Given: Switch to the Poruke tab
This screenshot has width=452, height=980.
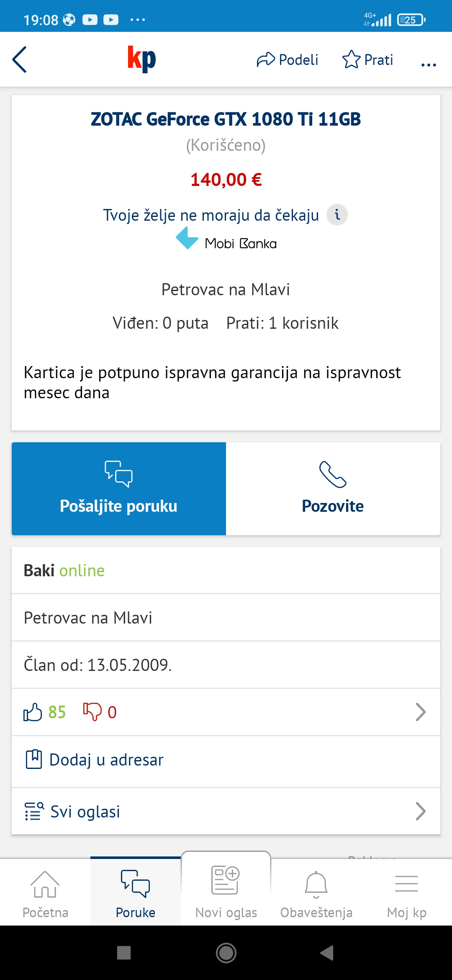Looking at the screenshot, I should click(136, 892).
